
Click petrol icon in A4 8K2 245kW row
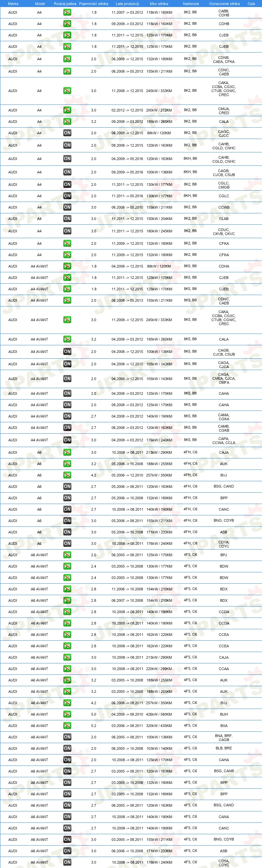67,91
